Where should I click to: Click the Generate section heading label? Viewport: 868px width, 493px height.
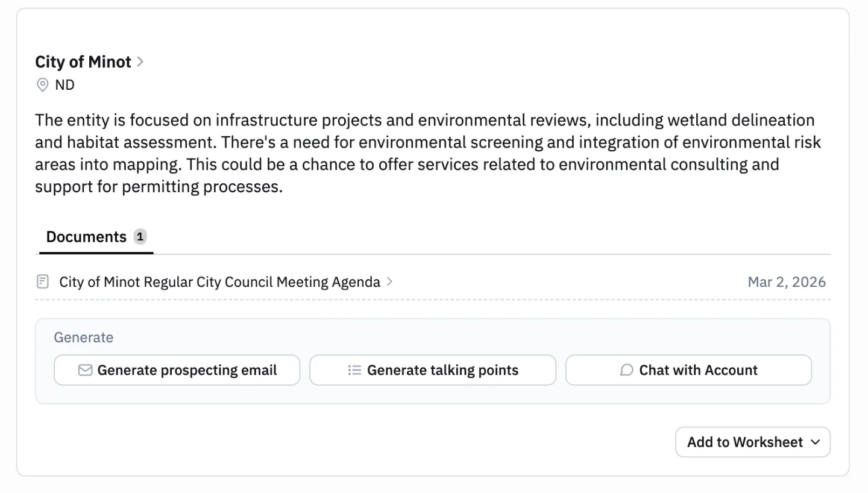pyautogui.click(x=84, y=338)
